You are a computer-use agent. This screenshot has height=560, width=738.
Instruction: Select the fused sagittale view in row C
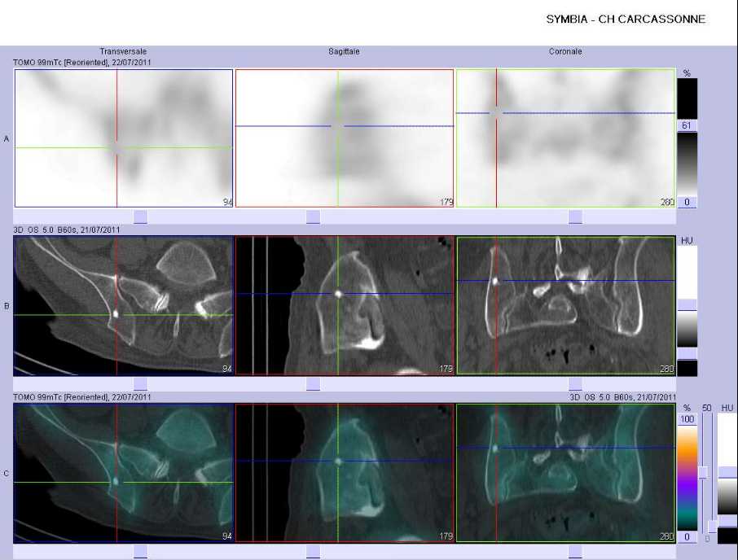coord(345,473)
